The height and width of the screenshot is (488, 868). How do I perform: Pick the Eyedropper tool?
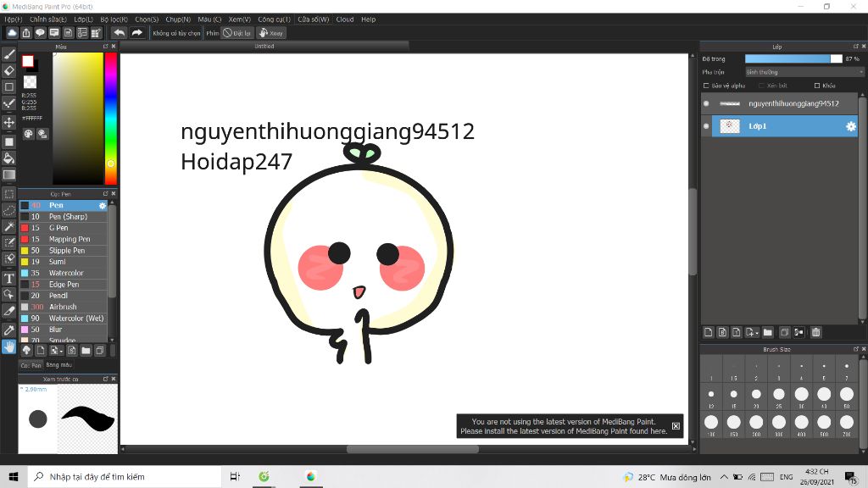click(8, 330)
